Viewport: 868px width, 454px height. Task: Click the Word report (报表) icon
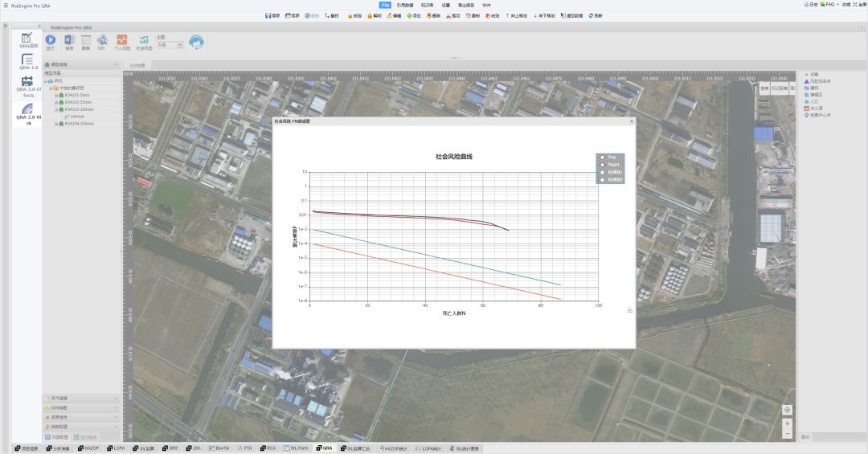pos(69,41)
